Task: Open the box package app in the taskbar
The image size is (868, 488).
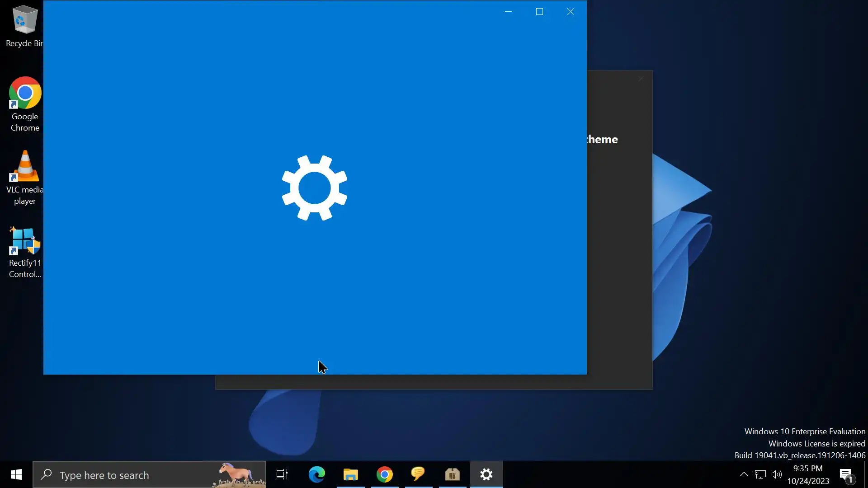Action: [452, 474]
